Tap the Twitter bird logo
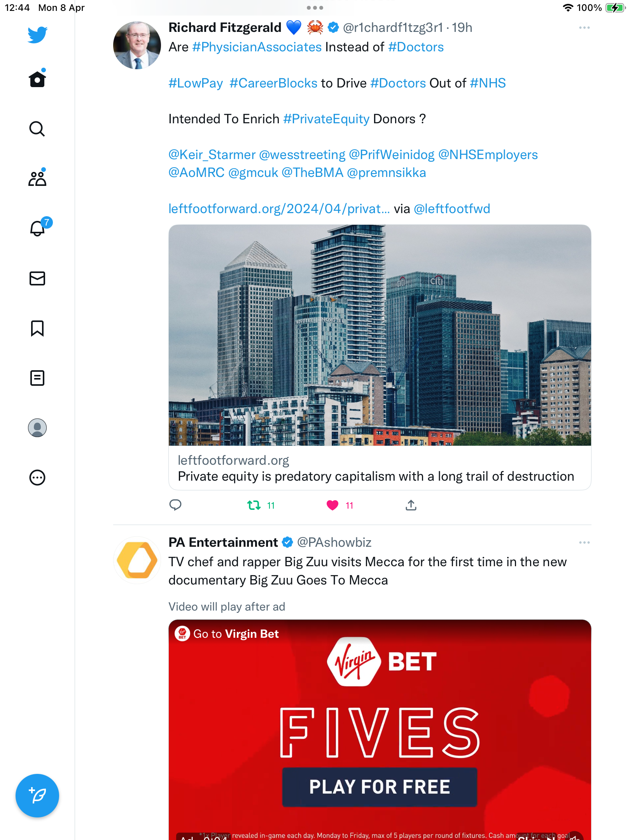 click(37, 35)
